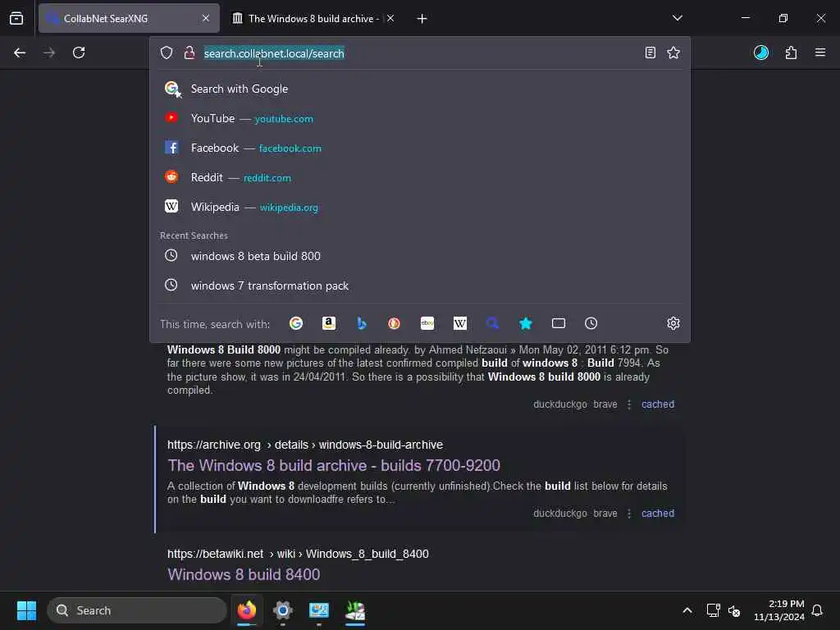Open more options dots for archive result
The height and width of the screenshot is (630, 840).
click(629, 514)
